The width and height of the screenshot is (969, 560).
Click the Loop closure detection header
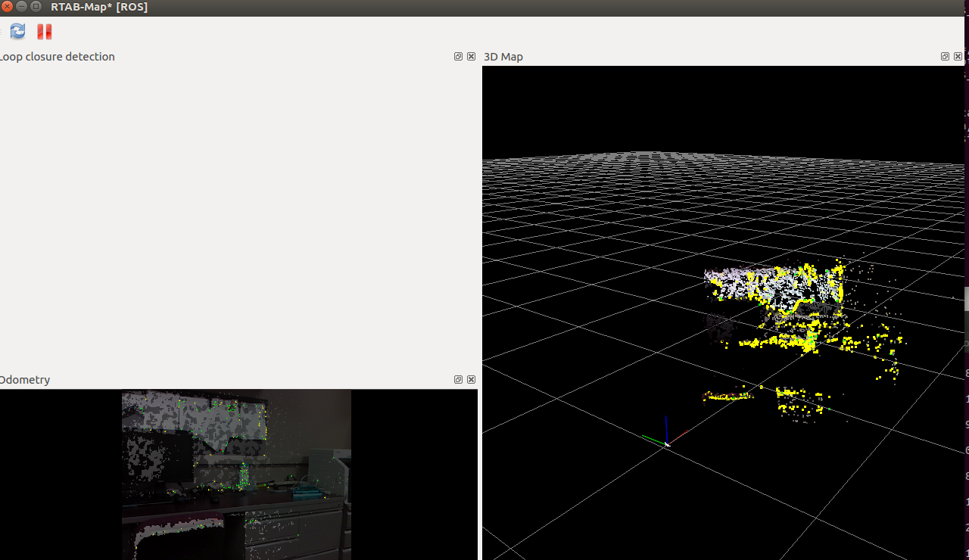pos(57,56)
